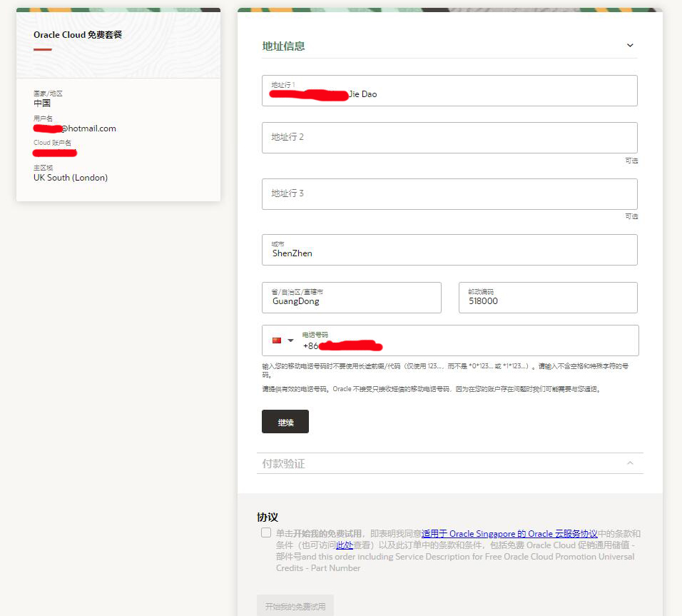Open the 此处 link in the agreement
The width and height of the screenshot is (682, 616).
345,545
